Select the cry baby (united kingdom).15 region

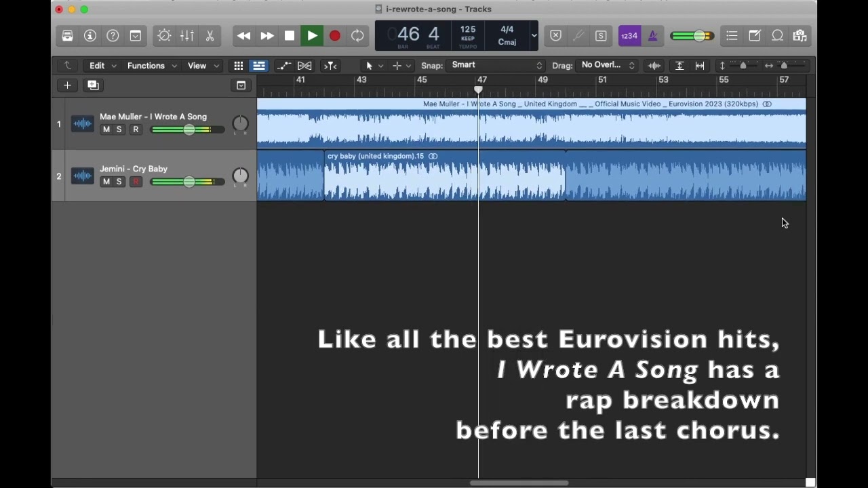coord(445,176)
